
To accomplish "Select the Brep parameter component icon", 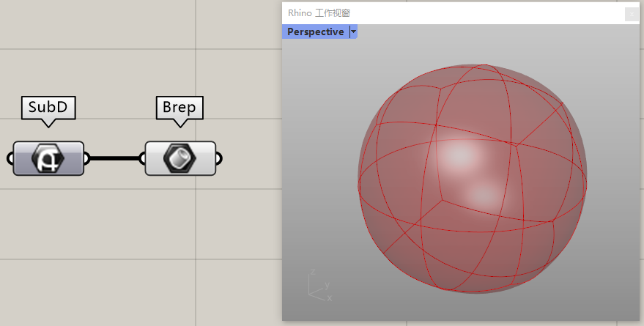I will tap(180, 158).
